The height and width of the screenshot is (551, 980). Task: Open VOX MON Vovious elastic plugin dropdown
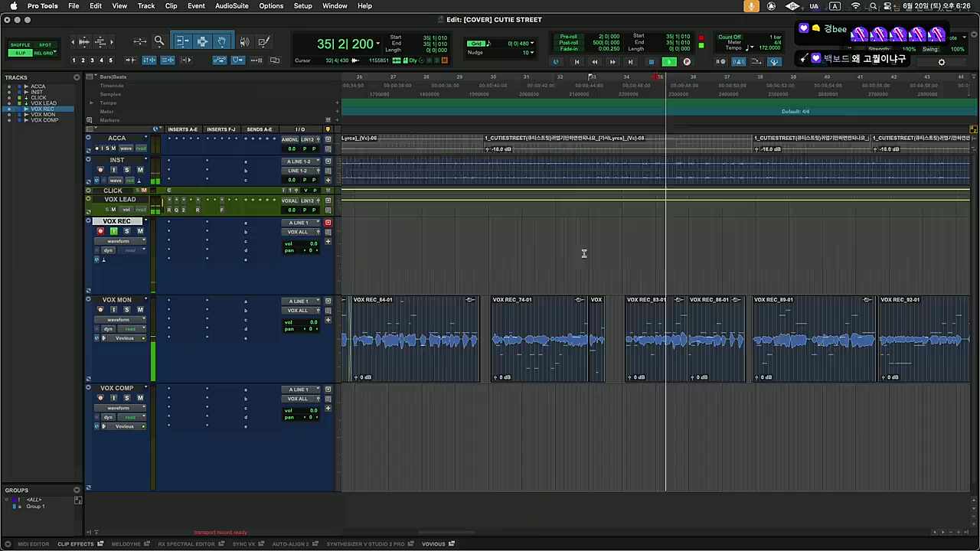click(126, 338)
